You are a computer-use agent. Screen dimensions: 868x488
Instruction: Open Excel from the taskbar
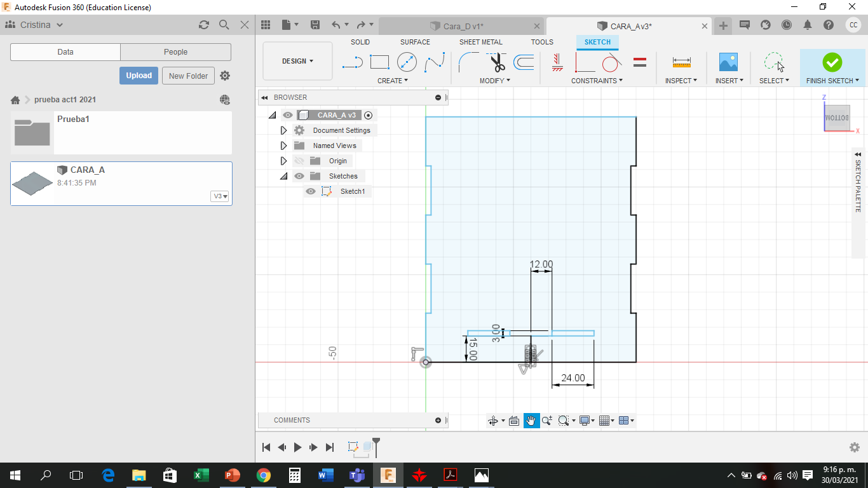pos(201,475)
